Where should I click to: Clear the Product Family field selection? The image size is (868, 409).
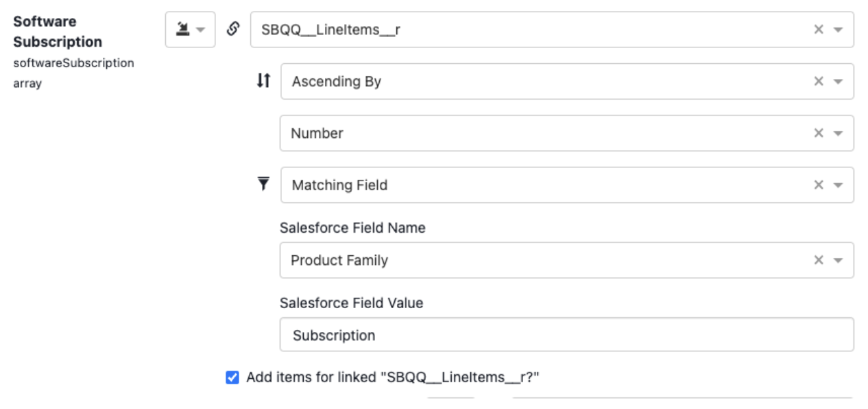click(x=819, y=260)
